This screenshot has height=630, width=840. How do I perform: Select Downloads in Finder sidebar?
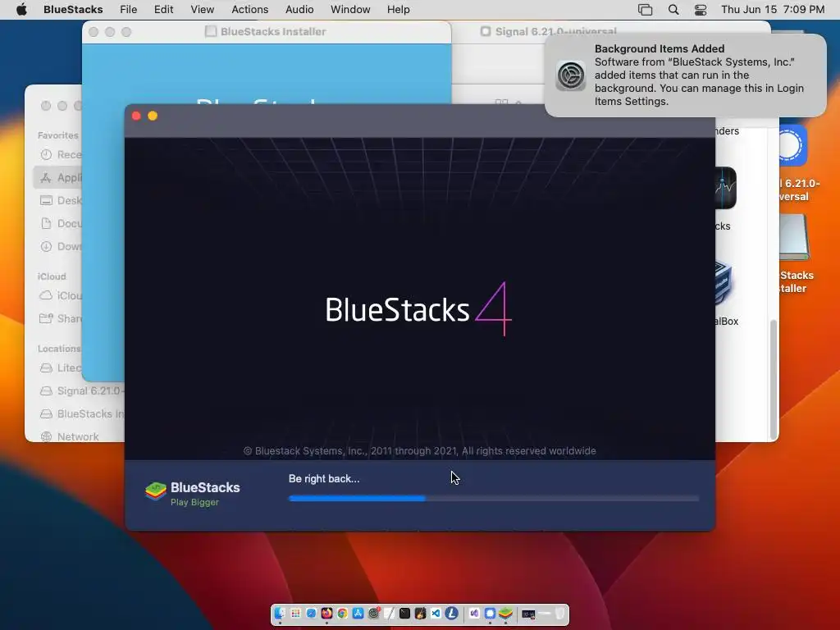61,246
